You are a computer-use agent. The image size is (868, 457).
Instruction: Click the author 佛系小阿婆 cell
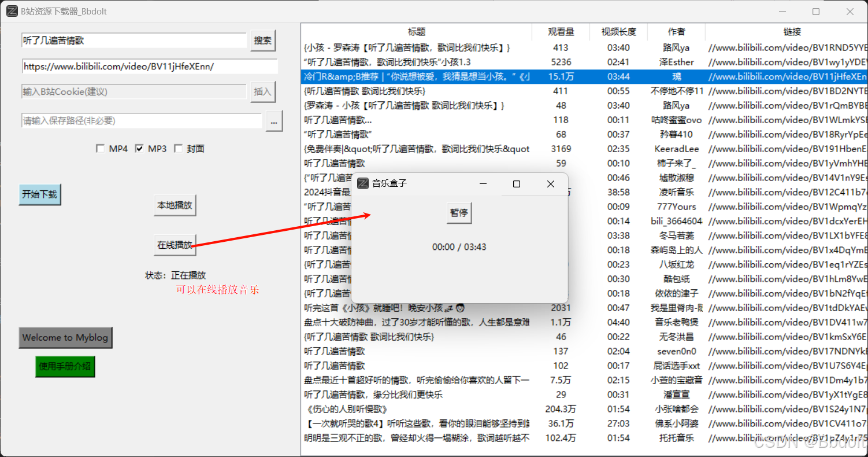(677, 423)
